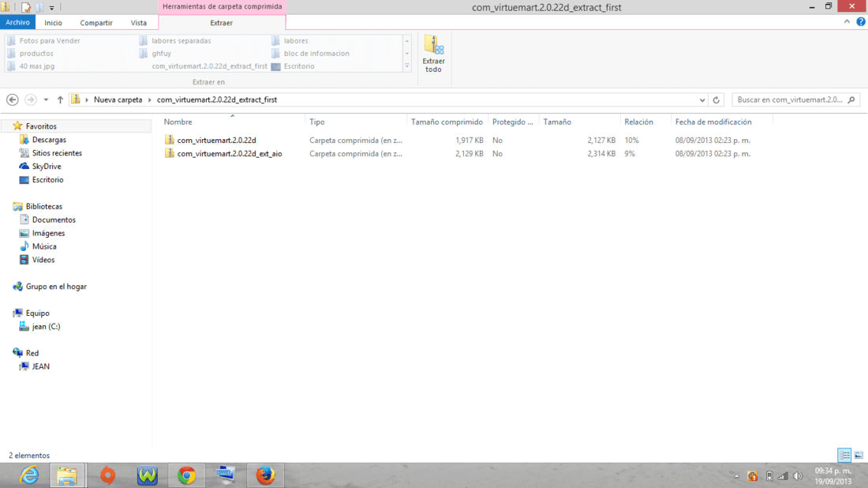Select the Extraer ribbon tab

tap(222, 23)
